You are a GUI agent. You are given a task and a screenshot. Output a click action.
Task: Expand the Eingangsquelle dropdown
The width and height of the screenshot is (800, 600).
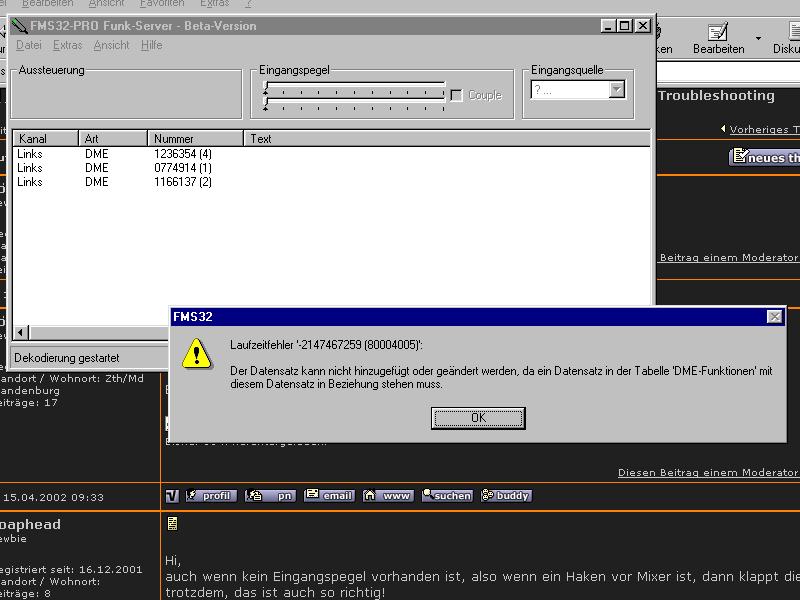tap(616, 90)
